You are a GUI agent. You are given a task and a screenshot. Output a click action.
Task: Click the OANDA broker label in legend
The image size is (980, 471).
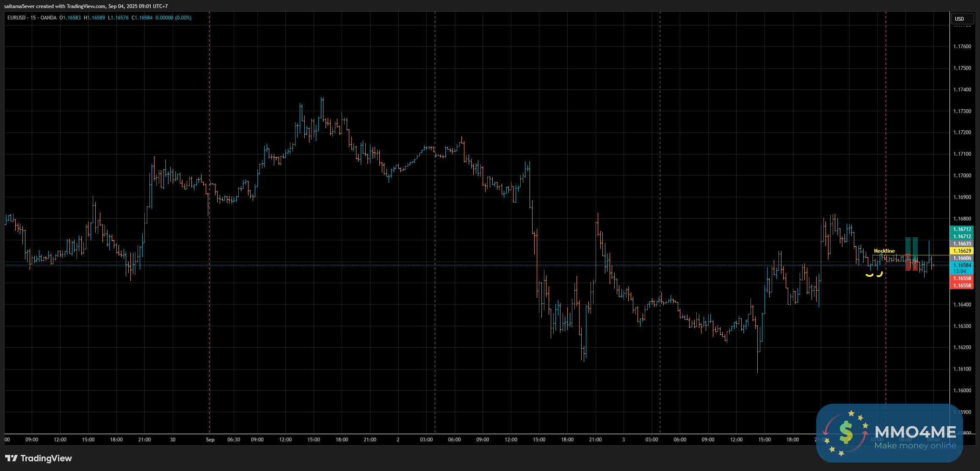[48, 18]
